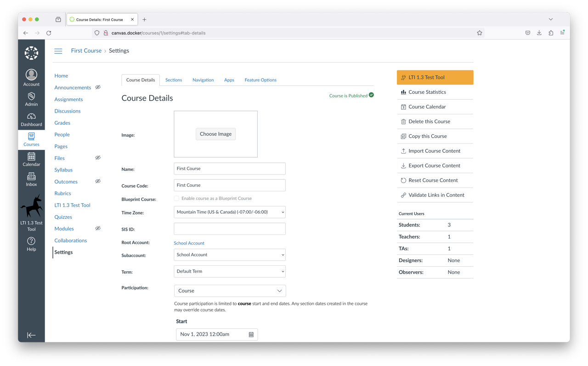Viewport: 588px width, 366px height.
Task: Collapse the global navigation with arrow icon
Action: tap(31, 335)
